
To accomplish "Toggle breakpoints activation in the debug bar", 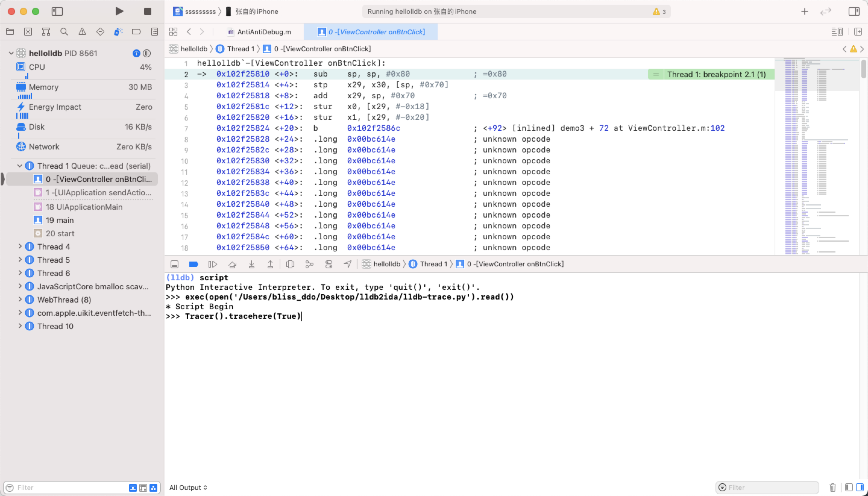I will point(193,264).
